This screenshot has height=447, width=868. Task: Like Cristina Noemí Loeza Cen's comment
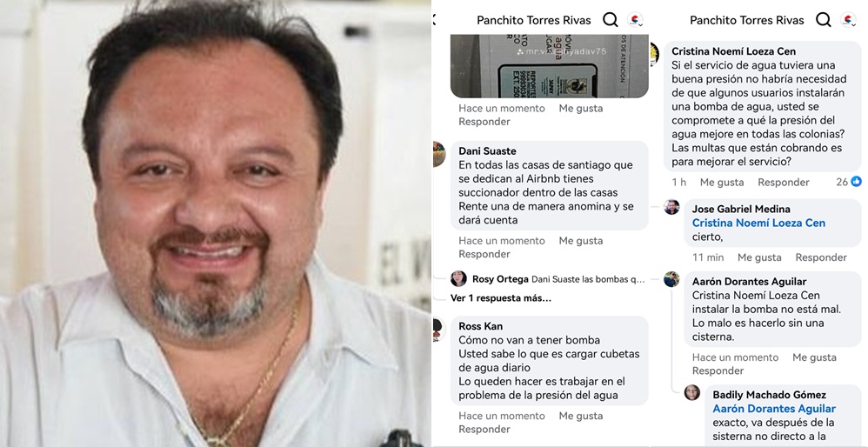pos(722,182)
